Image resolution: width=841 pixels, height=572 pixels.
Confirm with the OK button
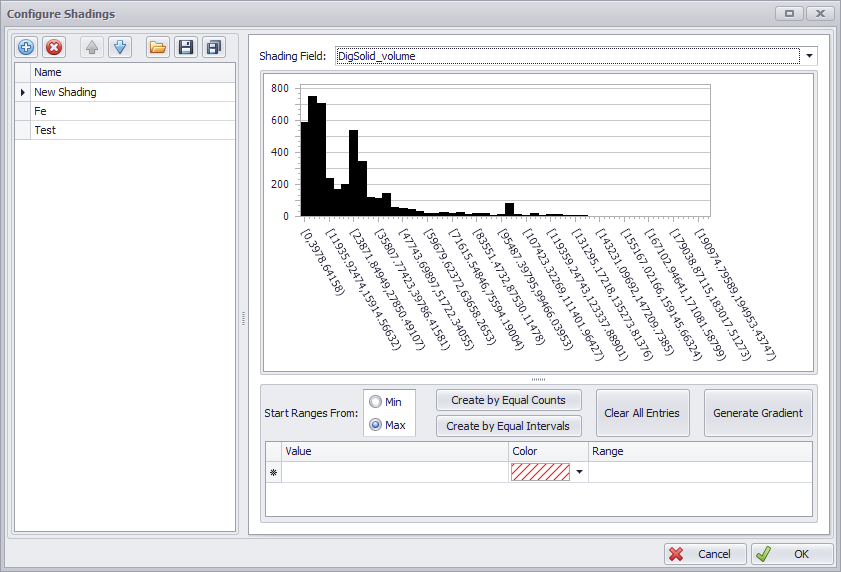point(792,554)
